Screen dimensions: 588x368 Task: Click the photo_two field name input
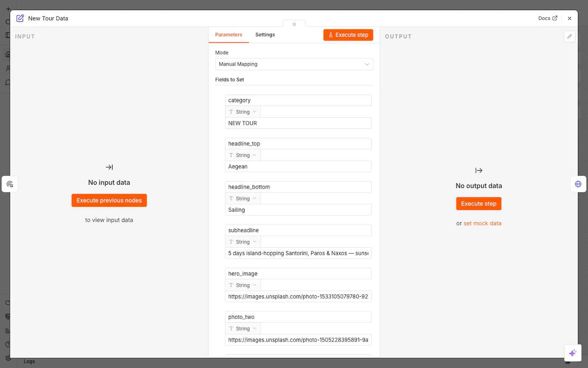[298, 317]
